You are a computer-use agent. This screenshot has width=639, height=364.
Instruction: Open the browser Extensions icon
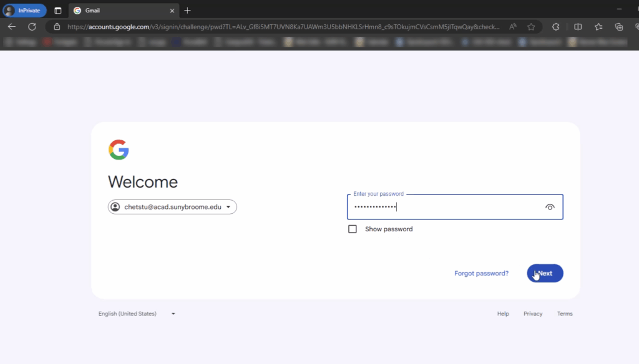click(556, 27)
